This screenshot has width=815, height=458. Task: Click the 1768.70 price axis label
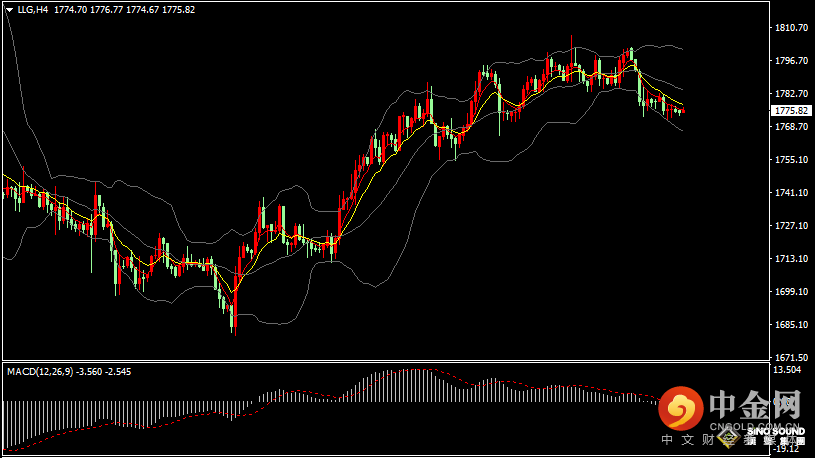(x=791, y=127)
